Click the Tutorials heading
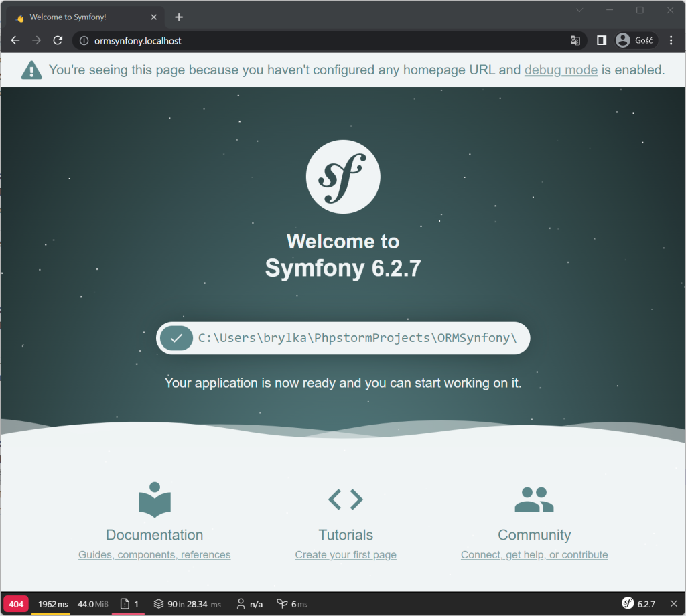Screen dimensions: 686x616 click(x=346, y=535)
